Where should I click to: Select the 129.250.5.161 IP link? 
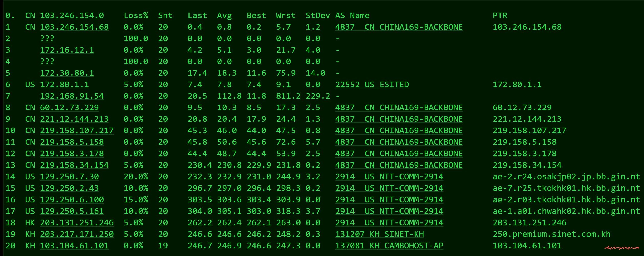72,211
